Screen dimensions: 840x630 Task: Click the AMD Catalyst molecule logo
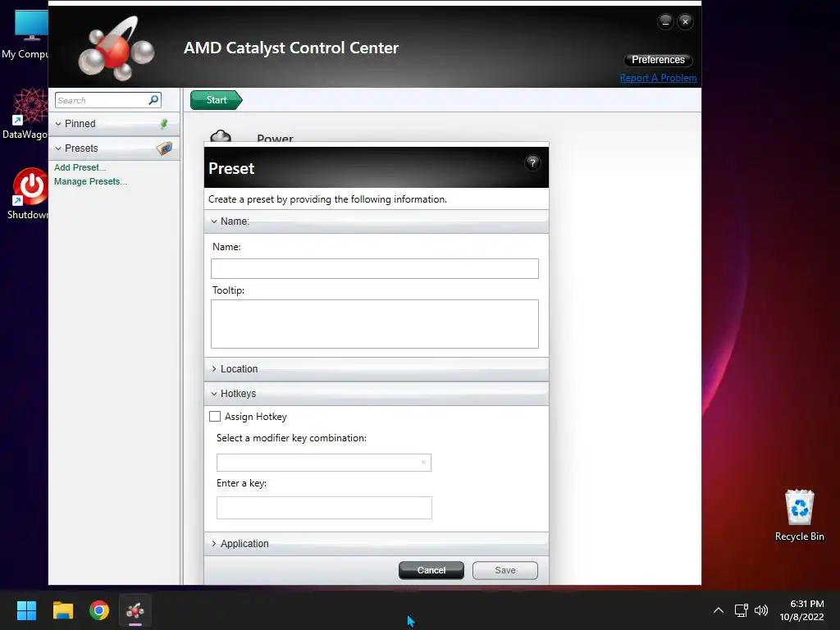tap(116, 48)
